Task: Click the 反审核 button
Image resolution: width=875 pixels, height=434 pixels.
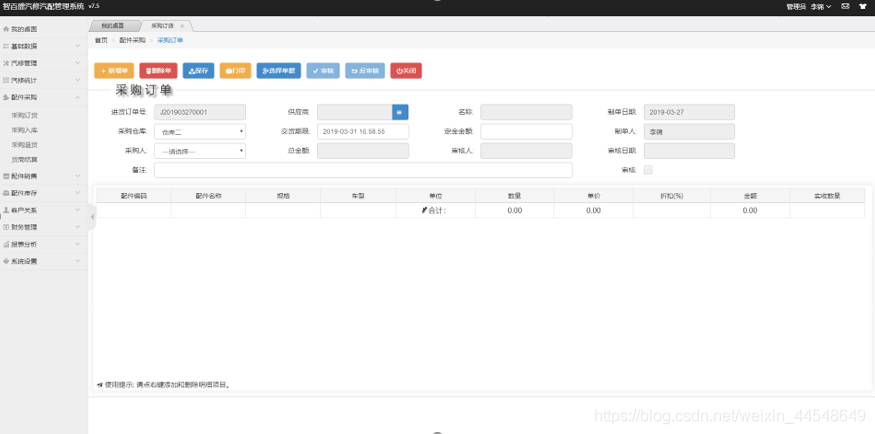Action: coord(365,71)
